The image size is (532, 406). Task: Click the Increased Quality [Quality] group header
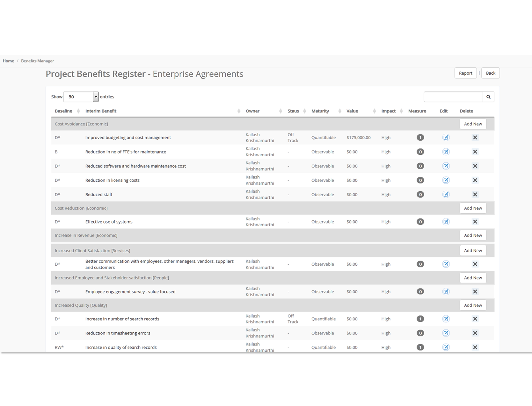pos(81,305)
